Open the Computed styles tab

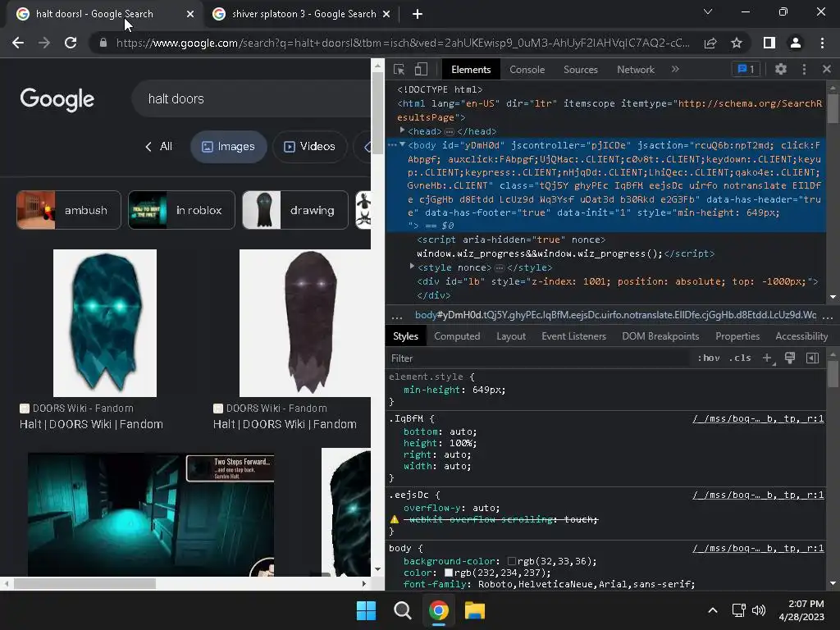coord(457,336)
